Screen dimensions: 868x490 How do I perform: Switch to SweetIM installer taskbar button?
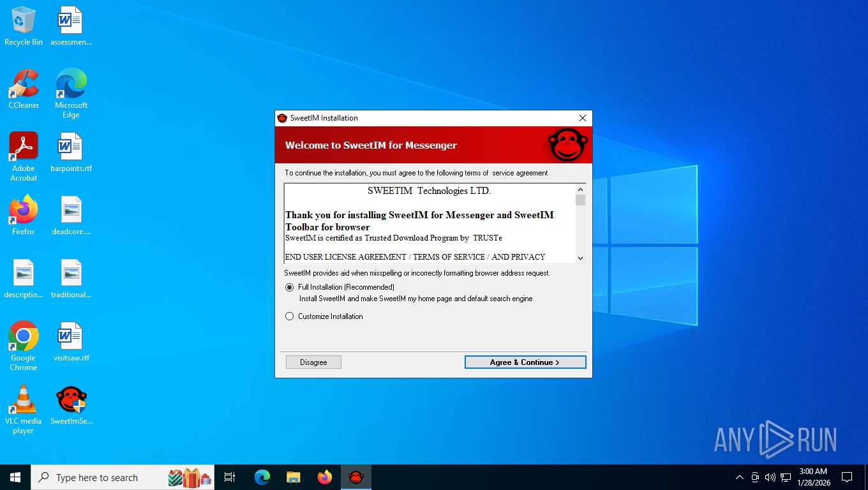pyautogui.click(x=356, y=477)
